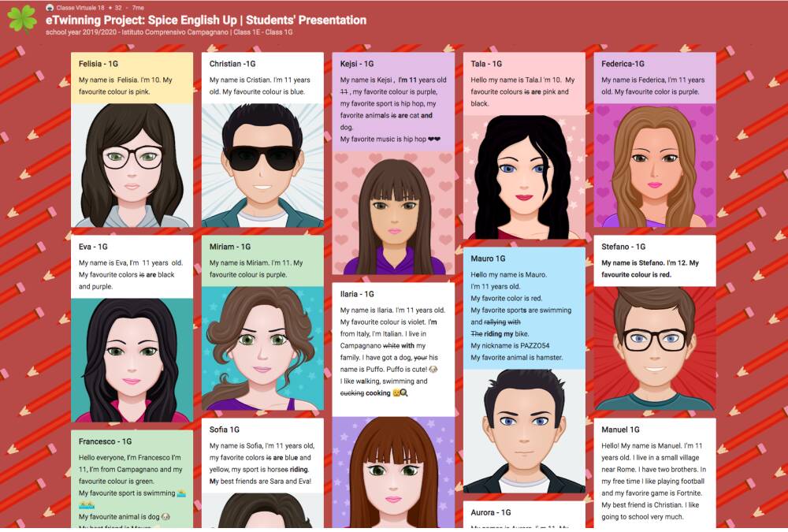
Task: Open Ilaria's avatar image on purple stars
Action: 393,471
